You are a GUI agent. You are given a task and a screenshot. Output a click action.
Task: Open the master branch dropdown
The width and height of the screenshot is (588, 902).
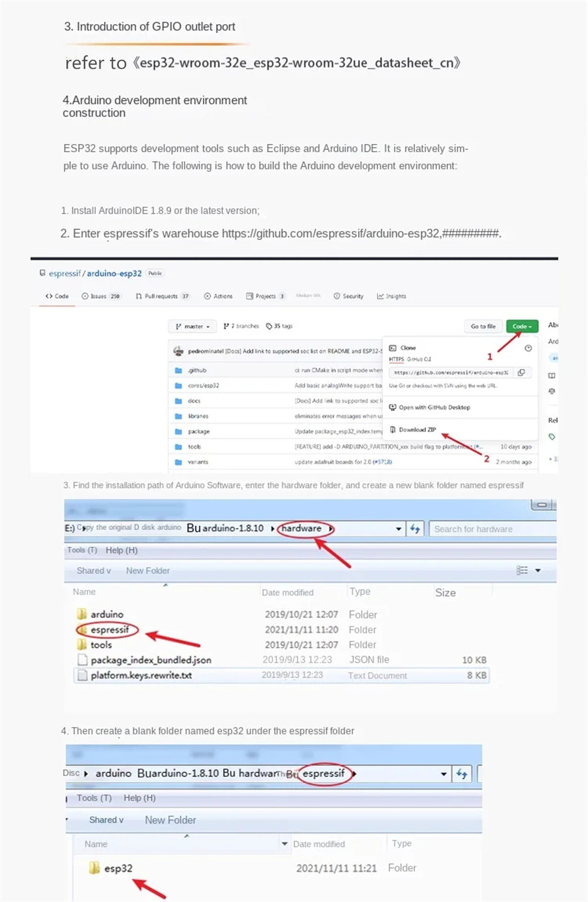pos(192,326)
